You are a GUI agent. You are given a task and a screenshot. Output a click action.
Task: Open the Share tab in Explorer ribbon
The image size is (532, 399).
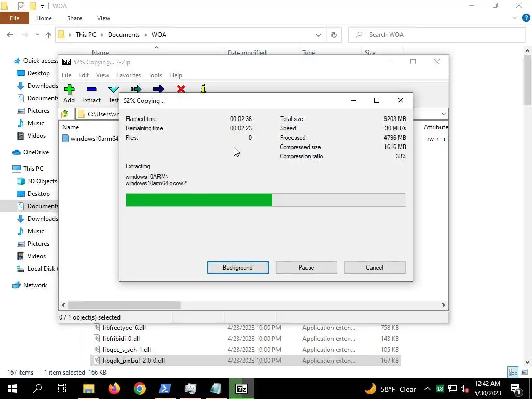[x=74, y=18]
